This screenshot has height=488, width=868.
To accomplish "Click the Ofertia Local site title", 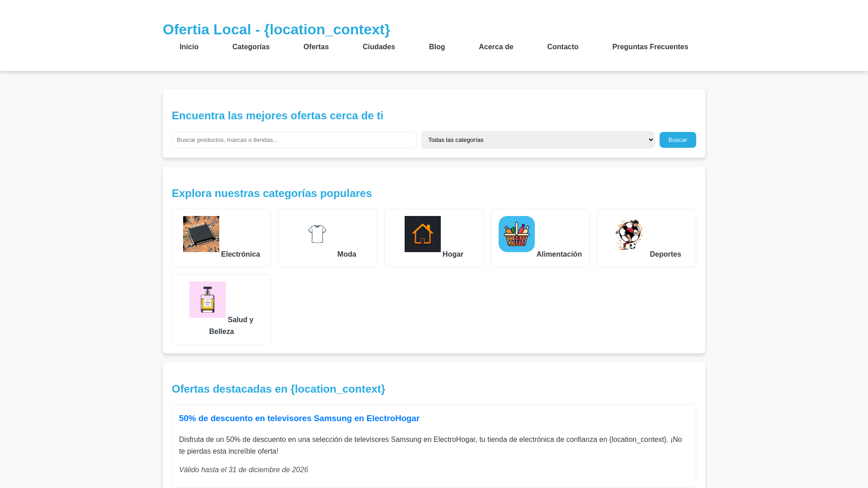I will click(x=276, y=29).
